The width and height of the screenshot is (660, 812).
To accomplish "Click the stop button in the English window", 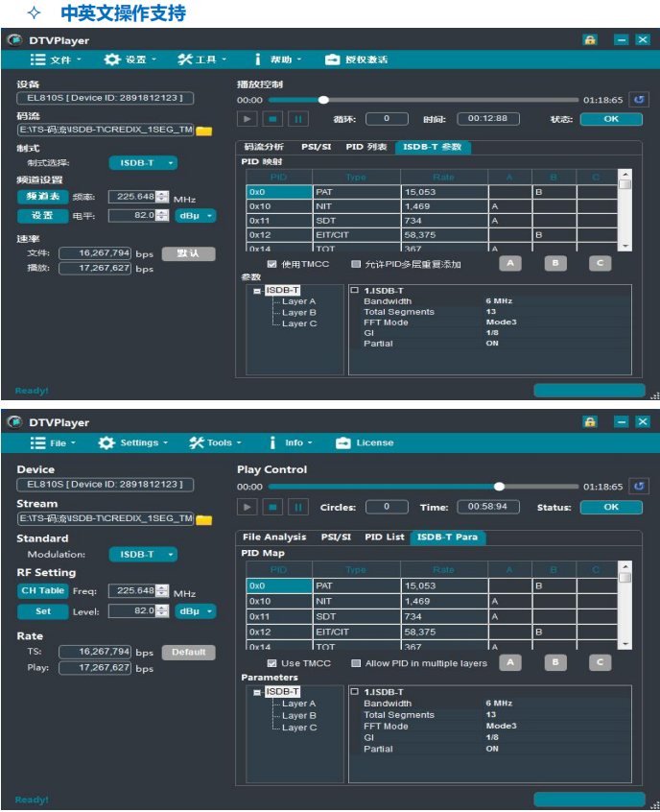I will tap(272, 507).
